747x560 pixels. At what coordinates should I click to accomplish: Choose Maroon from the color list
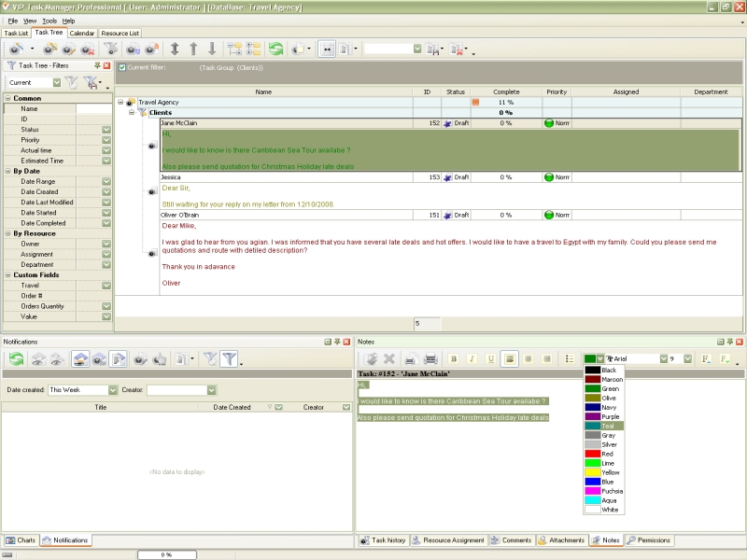tap(603, 380)
